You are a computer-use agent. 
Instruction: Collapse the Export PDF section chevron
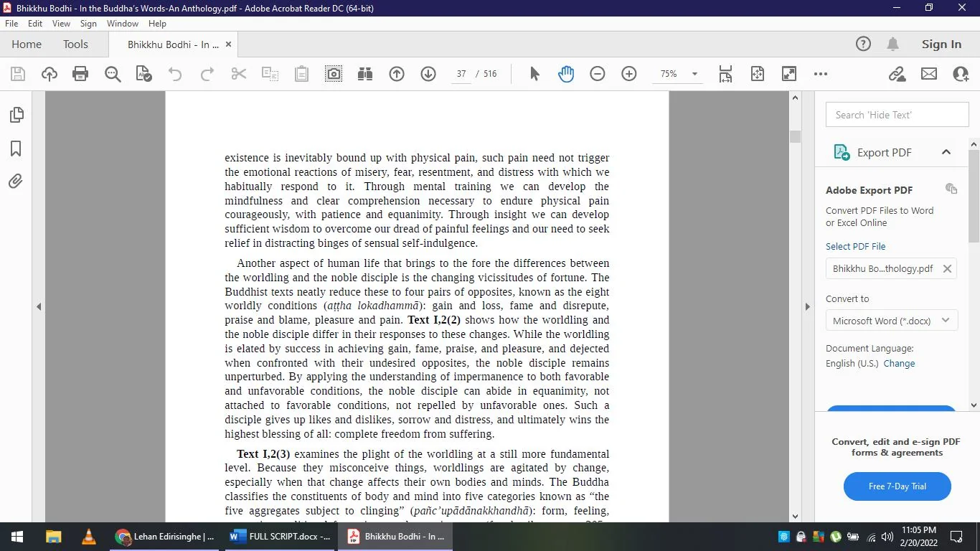pyautogui.click(x=946, y=152)
